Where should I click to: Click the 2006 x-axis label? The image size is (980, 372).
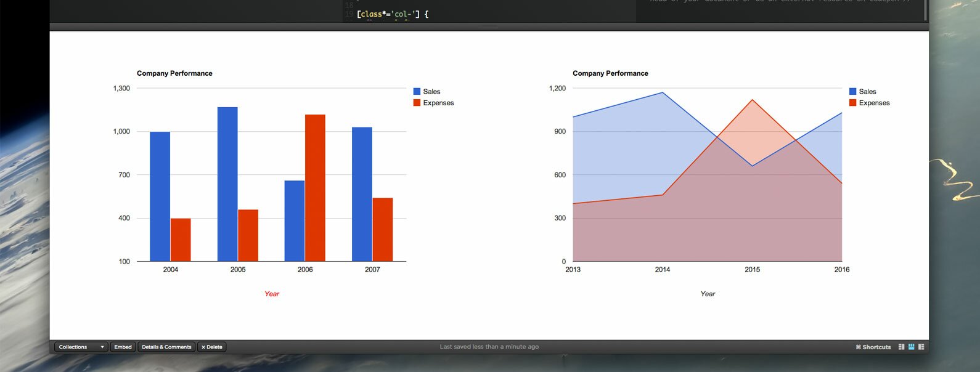click(x=305, y=270)
